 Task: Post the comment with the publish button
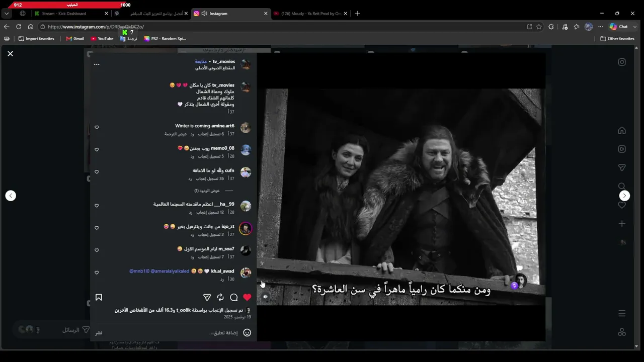99,333
